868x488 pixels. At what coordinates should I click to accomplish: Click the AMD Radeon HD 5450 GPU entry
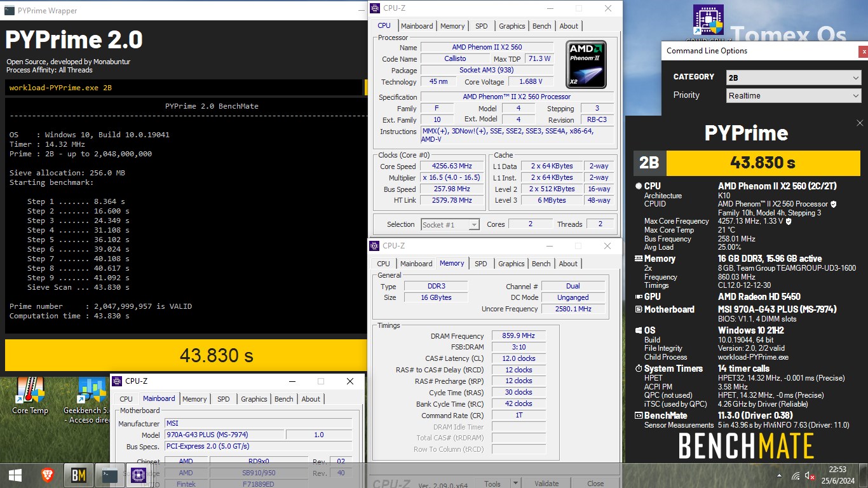[x=760, y=297]
